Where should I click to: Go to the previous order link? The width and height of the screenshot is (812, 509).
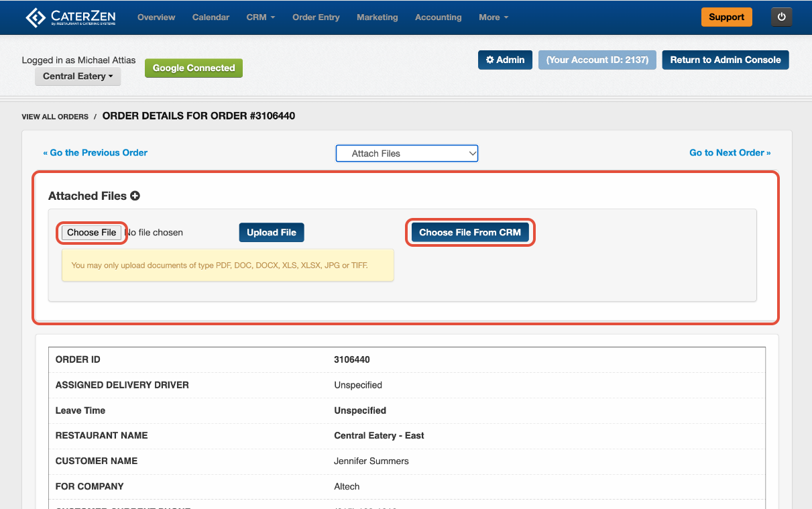pos(95,152)
